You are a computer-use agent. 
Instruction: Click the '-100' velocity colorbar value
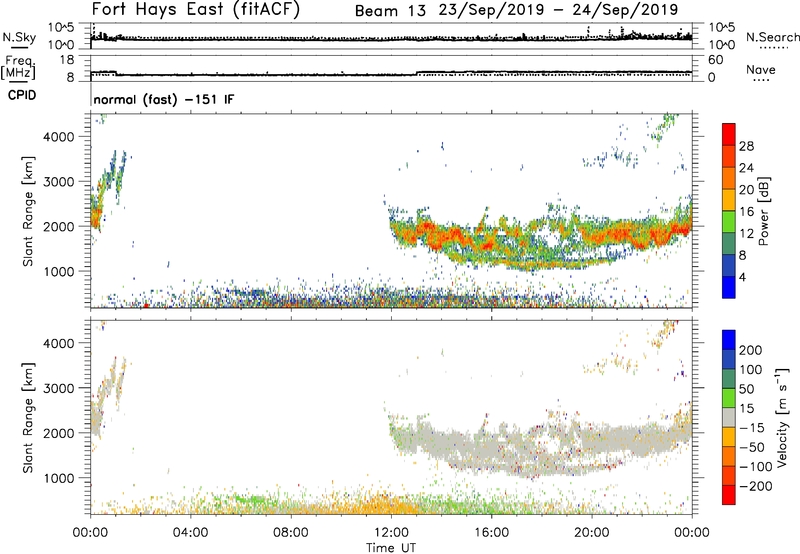pos(756,467)
